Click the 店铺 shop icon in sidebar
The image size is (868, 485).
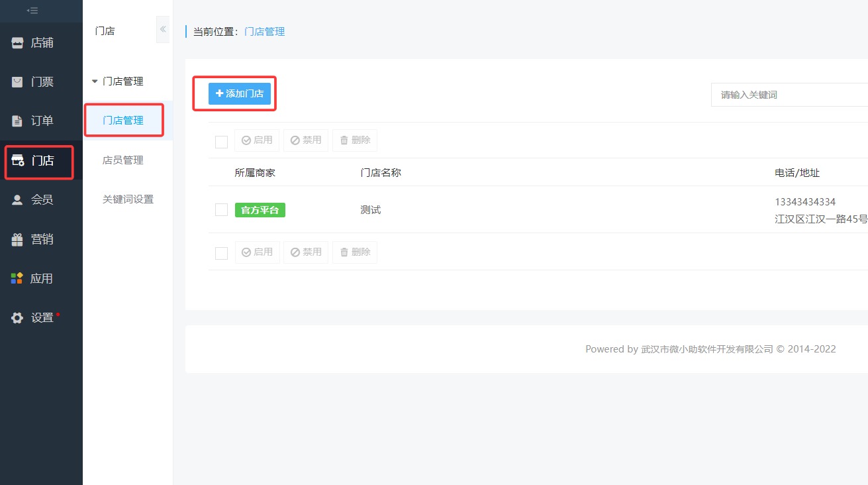18,43
